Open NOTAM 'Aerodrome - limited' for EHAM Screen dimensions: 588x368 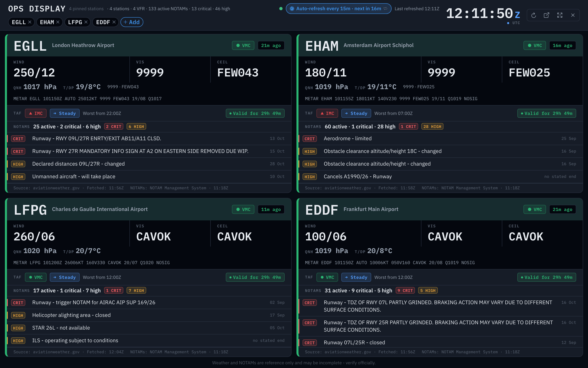[441, 139]
